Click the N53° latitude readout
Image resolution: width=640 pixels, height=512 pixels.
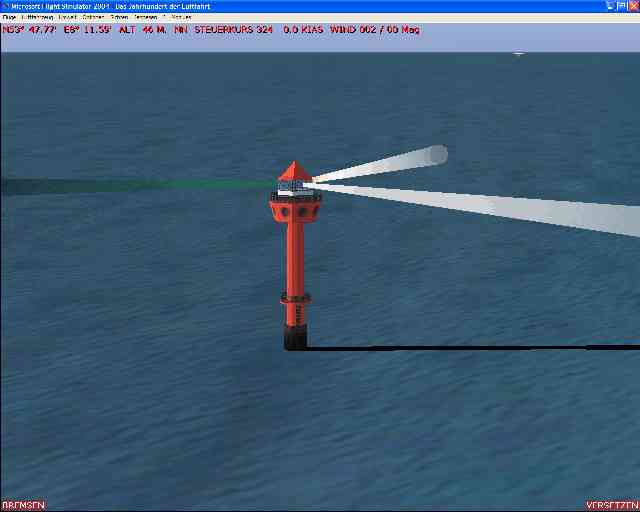pos(28,30)
